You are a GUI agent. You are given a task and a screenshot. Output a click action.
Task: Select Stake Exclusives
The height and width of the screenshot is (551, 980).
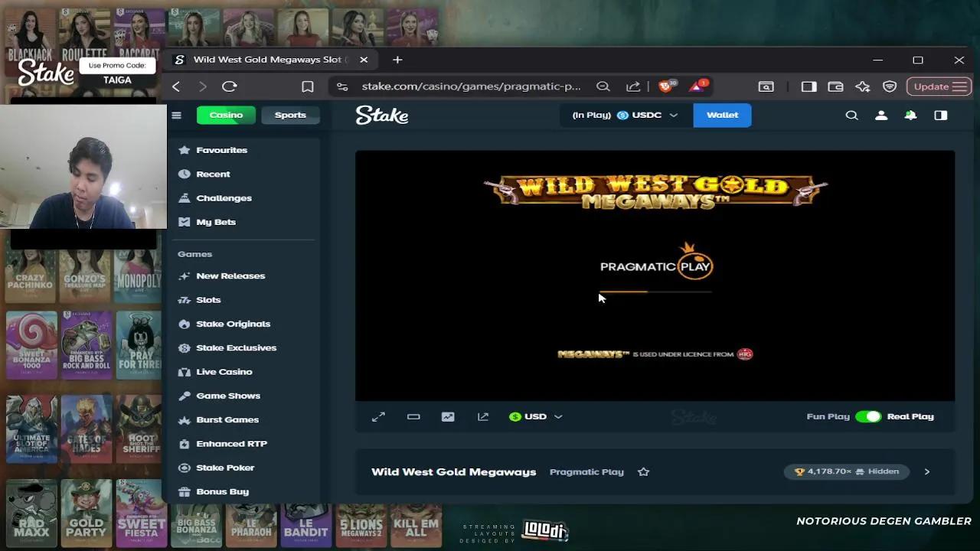236,347
